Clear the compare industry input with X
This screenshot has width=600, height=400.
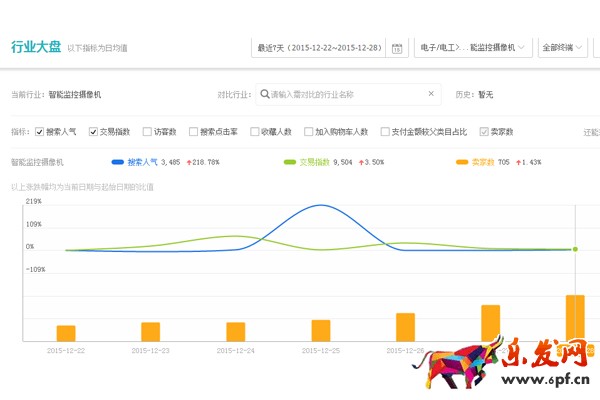(431, 94)
